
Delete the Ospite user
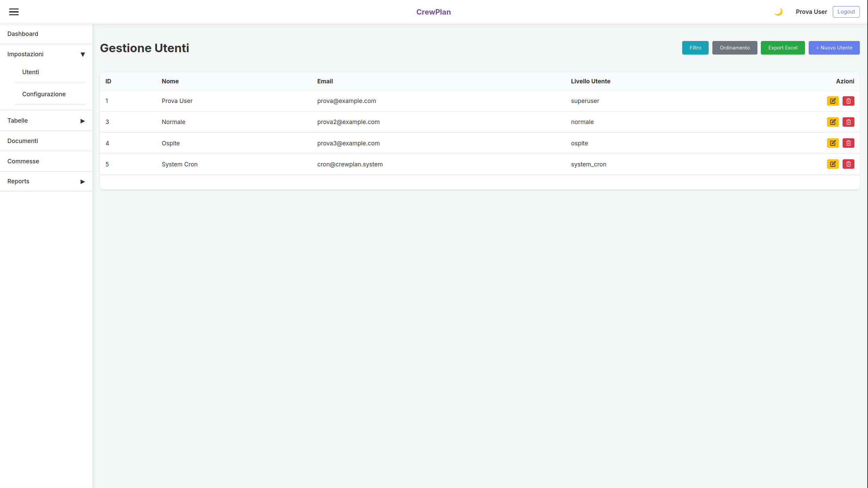click(848, 143)
